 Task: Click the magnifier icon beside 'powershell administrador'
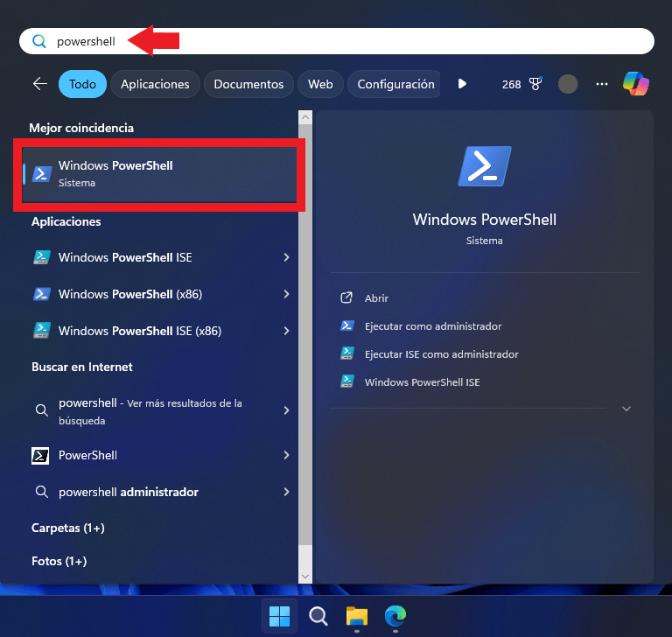point(42,492)
